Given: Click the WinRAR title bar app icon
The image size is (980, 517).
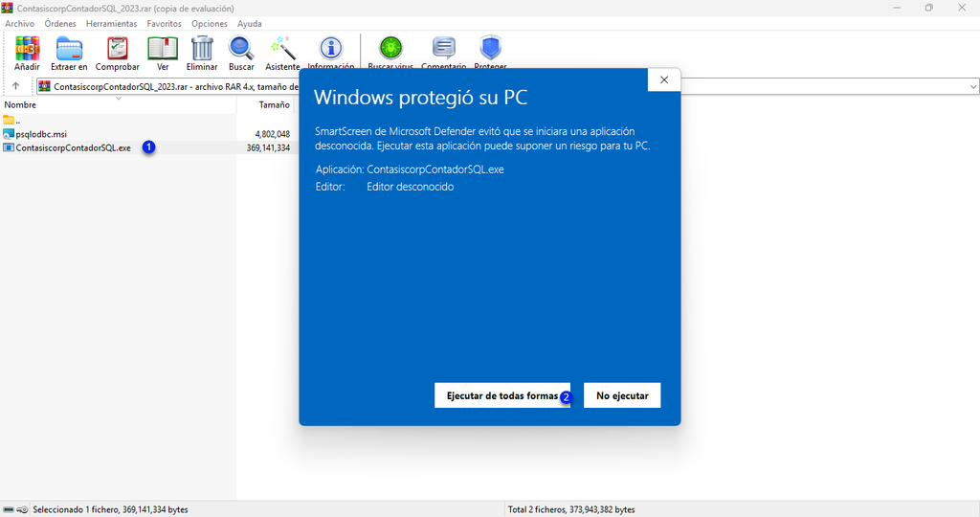Looking at the screenshot, I should pos(7,8).
